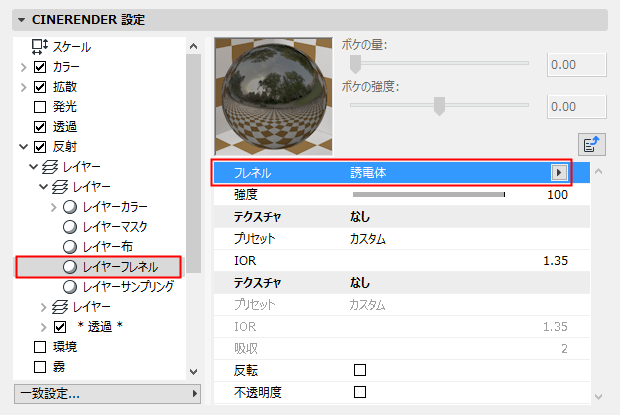Click the ボケの量 slider handle

355,64
